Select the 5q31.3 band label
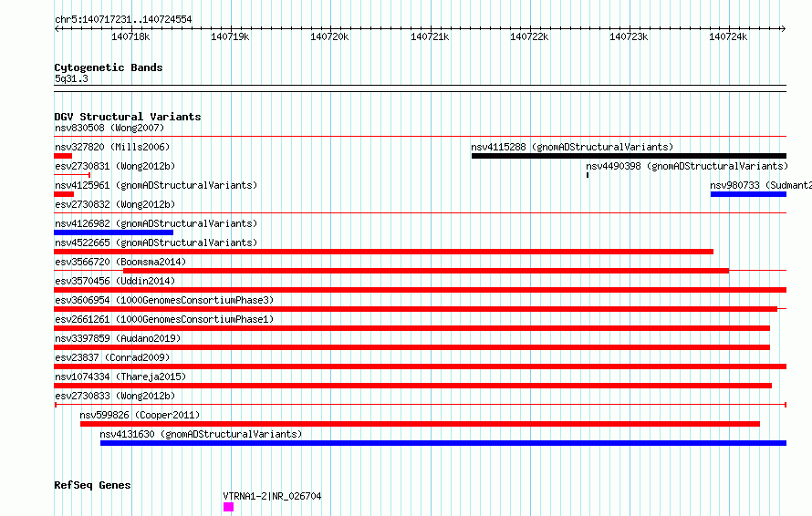Screen dimensions: 812x516 (x=71, y=79)
